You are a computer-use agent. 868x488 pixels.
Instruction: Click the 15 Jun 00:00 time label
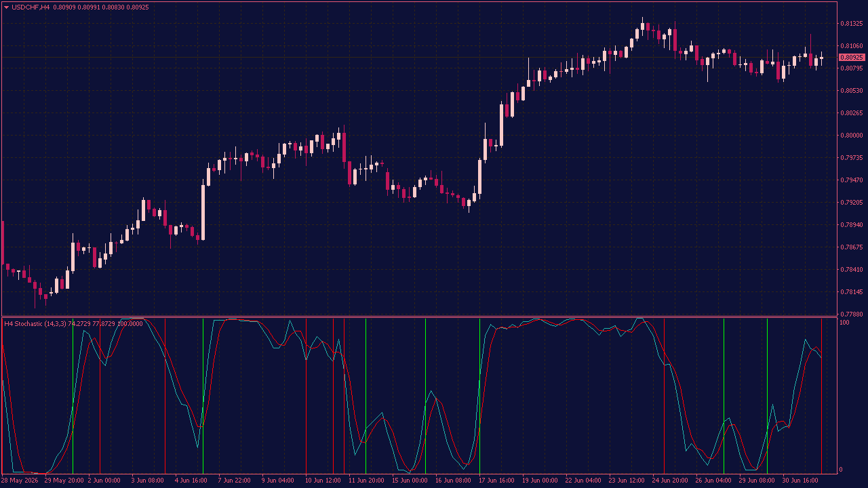(410, 481)
